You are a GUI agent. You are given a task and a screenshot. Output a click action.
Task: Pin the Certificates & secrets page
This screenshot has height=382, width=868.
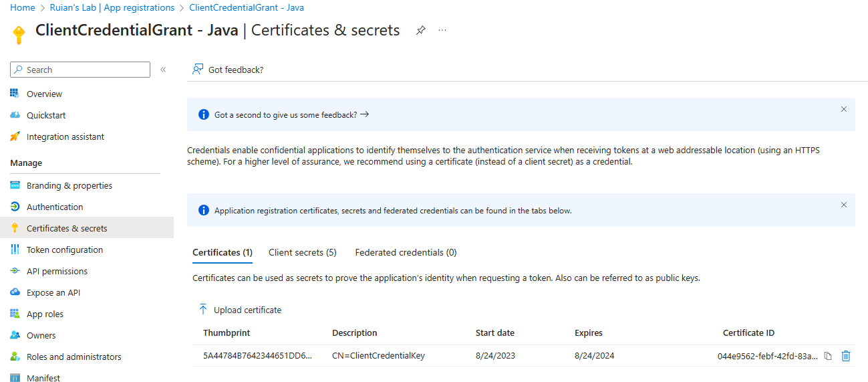(420, 30)
